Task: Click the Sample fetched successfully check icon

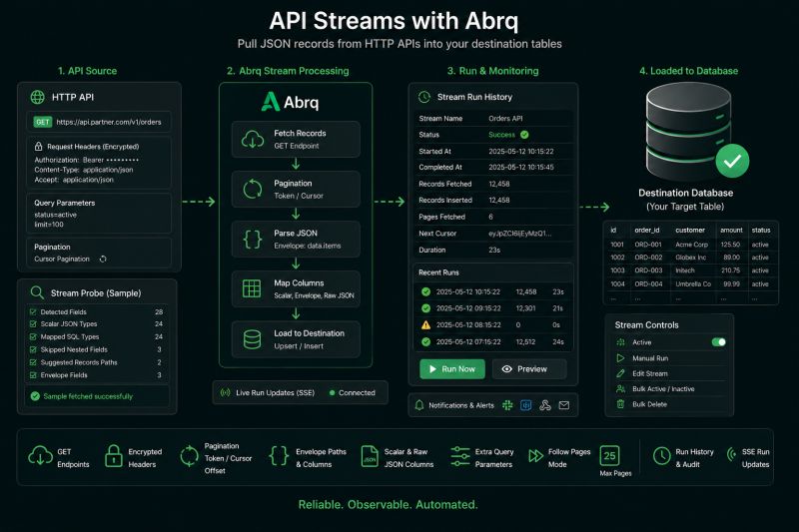Action: (x=35, y=396)
